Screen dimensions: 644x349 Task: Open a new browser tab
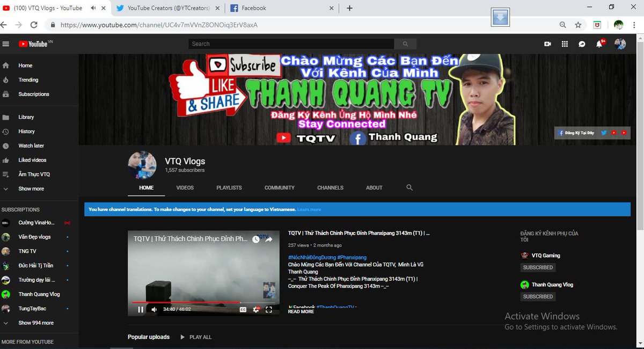click(x=349, y=8)
